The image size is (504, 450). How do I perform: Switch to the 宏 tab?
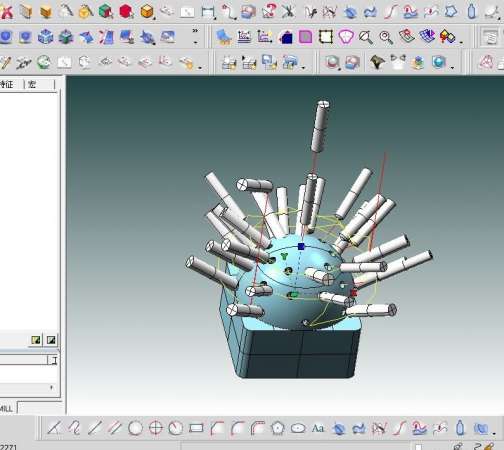coord(32,84)
